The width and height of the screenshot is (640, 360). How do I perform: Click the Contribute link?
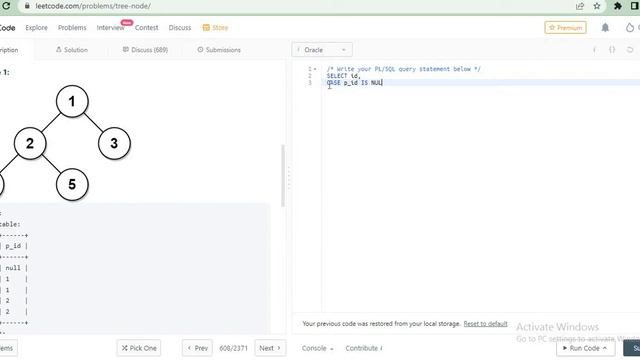click(364, 348)
